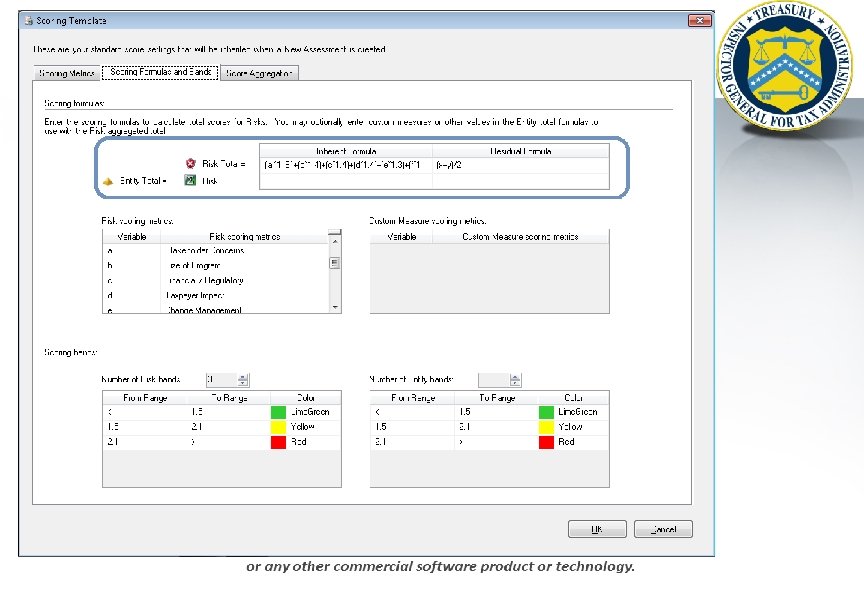Image resolution: width=864 pixels, height=598 pixels.
Task: Adjust the Number of Risk bands spinner arrows
Action: tap(243, 380)
